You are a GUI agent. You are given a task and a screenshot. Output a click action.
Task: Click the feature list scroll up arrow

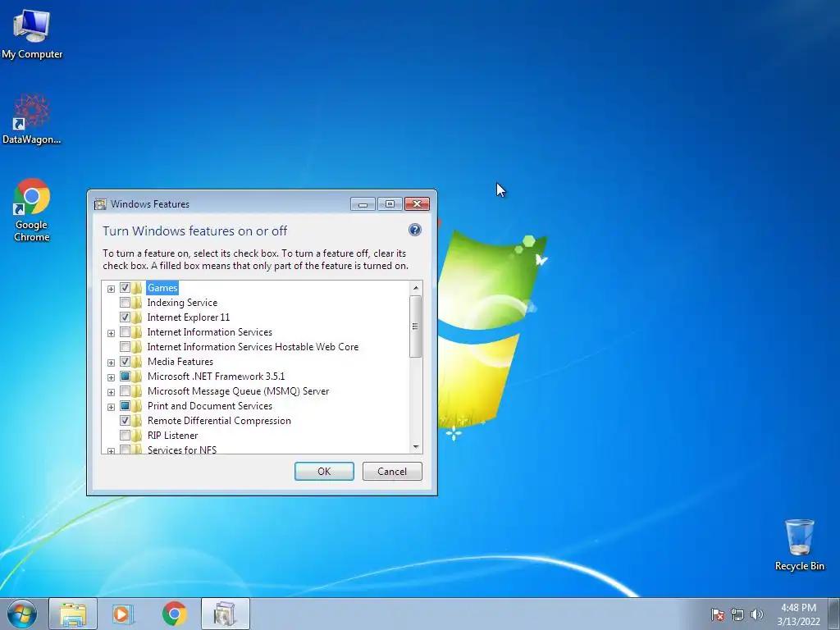pyautogui.click(x=416, y=288)
